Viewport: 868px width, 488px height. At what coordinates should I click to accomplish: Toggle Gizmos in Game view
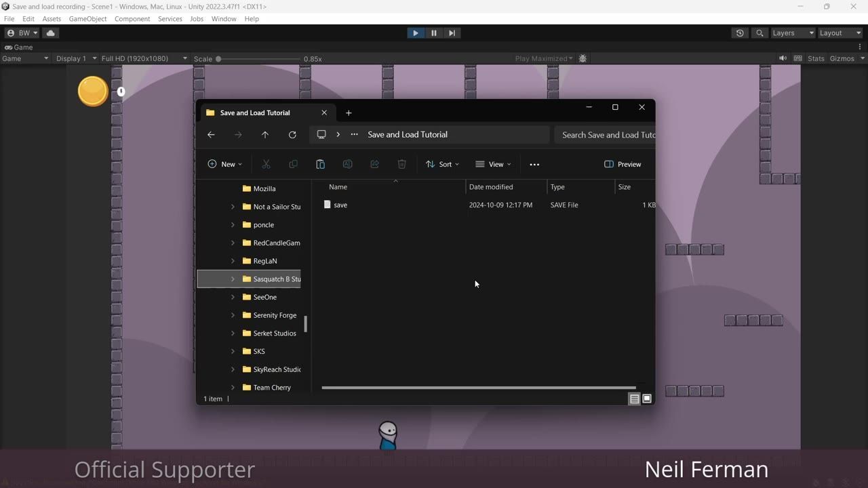coord(842,58)
